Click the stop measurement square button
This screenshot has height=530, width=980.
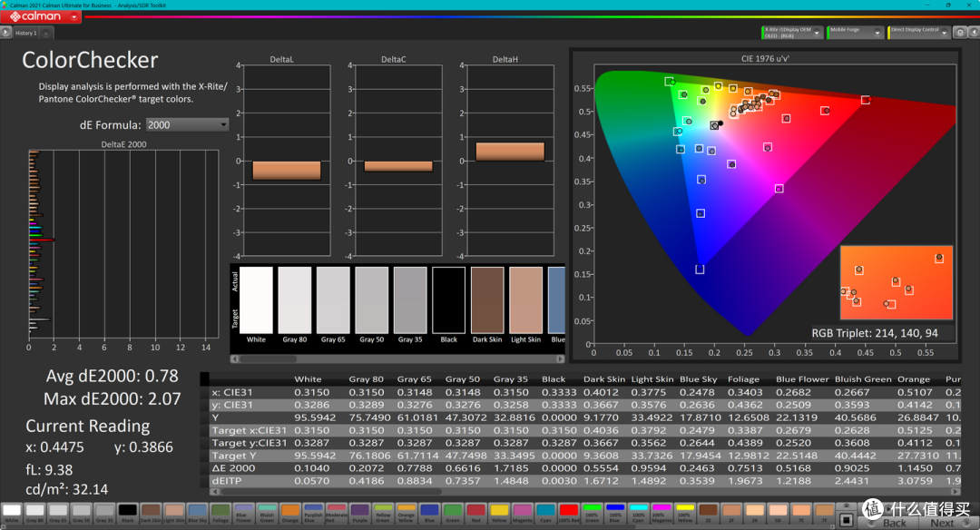pos(847,519)
